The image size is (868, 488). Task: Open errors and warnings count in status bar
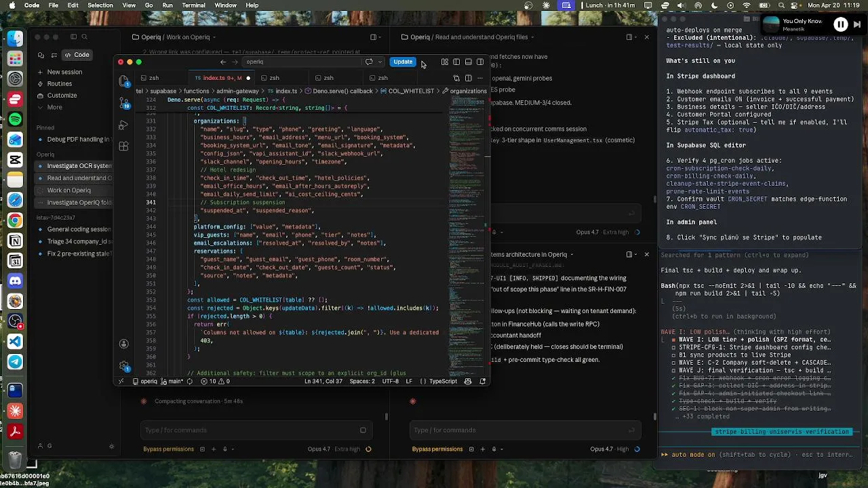click(x=216, y=382)
